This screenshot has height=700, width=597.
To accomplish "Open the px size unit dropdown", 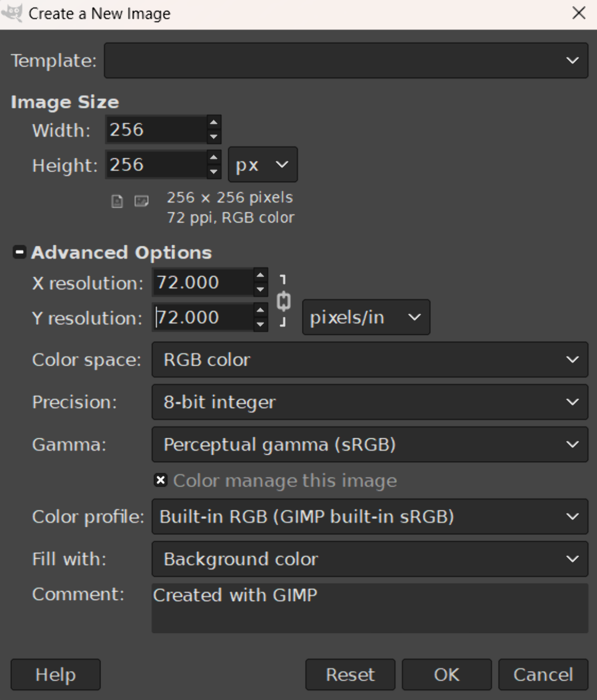I will 263,165.
